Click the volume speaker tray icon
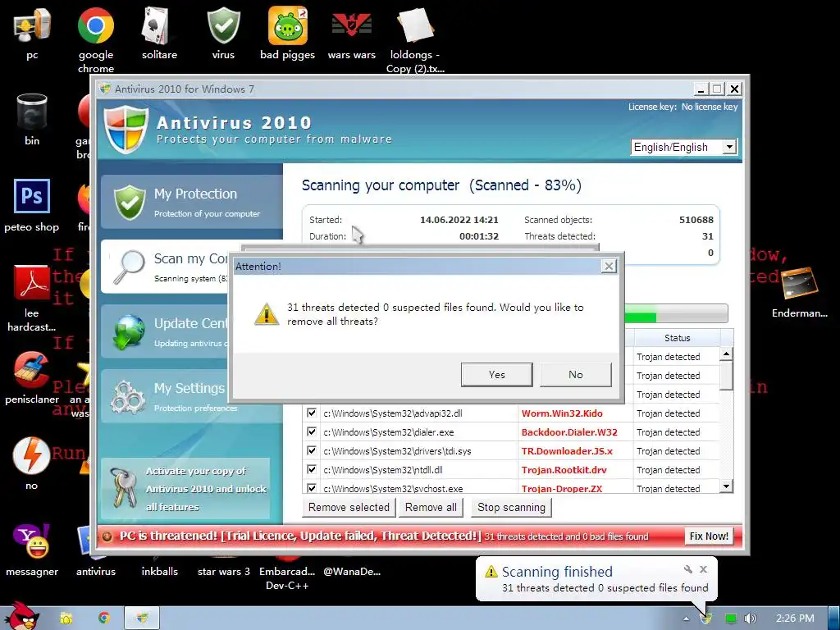The height and width of the screenshot is (630, 840). (750, 619)
